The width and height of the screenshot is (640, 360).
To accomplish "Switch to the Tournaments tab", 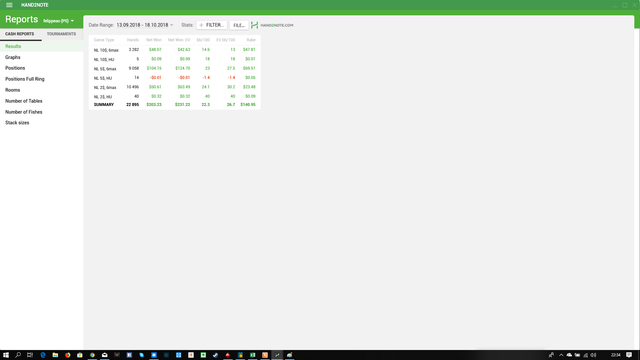I will [61, 34].
